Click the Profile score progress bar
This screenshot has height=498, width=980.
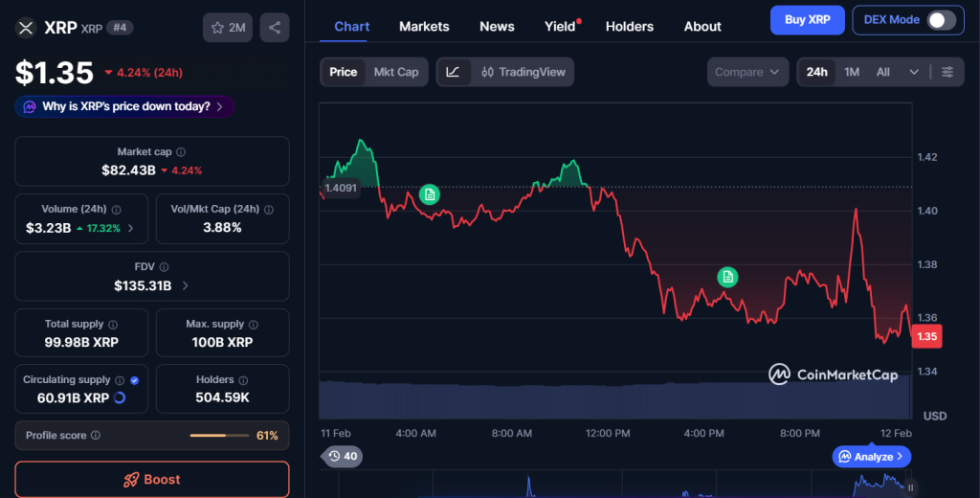pyautogui.click(x=218, y=436)
